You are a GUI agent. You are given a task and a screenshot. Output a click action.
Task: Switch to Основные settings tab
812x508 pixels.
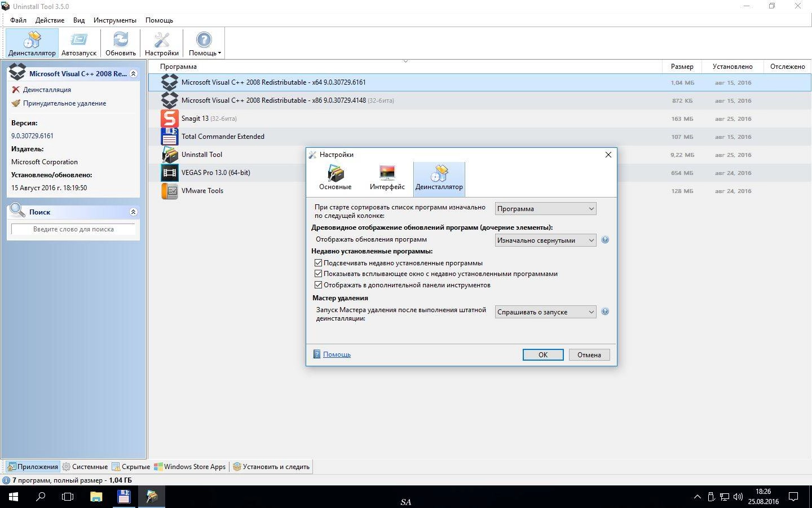pyautogui.click(x=336, y=178)
